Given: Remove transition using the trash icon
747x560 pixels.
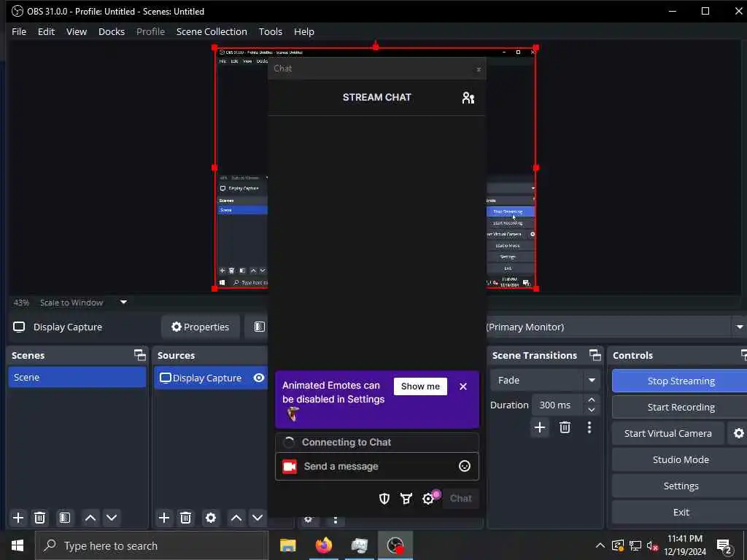Looking at the screenshot, I should (565, 427).
